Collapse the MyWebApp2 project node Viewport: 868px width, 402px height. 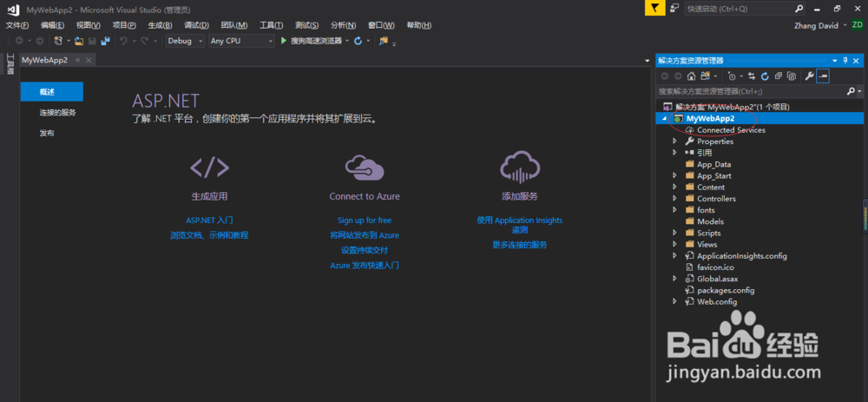pos(665,118)
